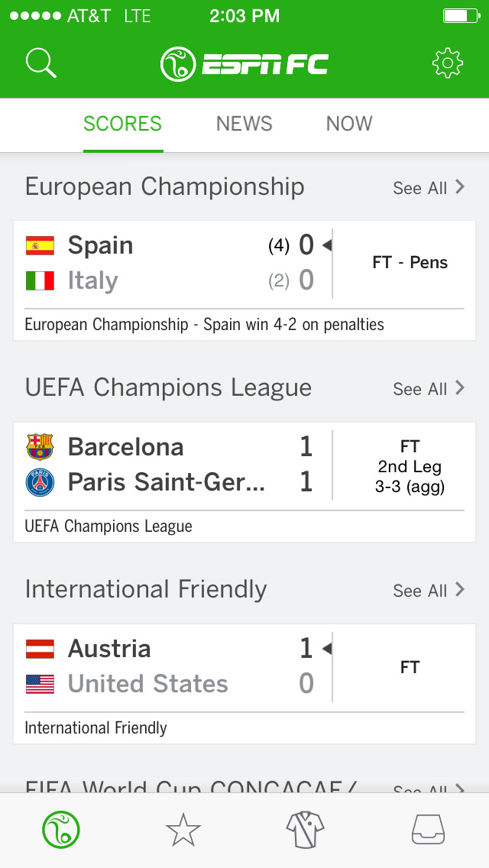The width and height of the screenshot is (489, 868).
Task: Switch to the NEWS tab
Action: [x=244, y=123]
